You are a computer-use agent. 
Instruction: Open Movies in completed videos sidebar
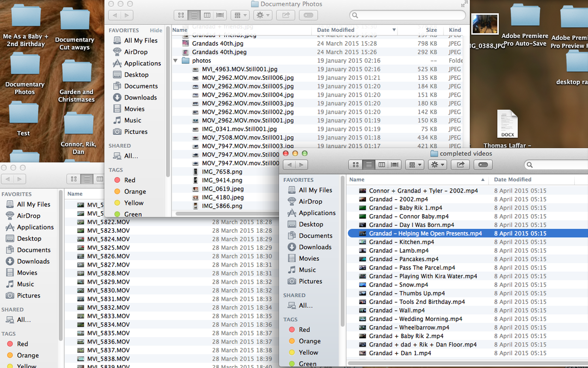[x=309, y=258]
